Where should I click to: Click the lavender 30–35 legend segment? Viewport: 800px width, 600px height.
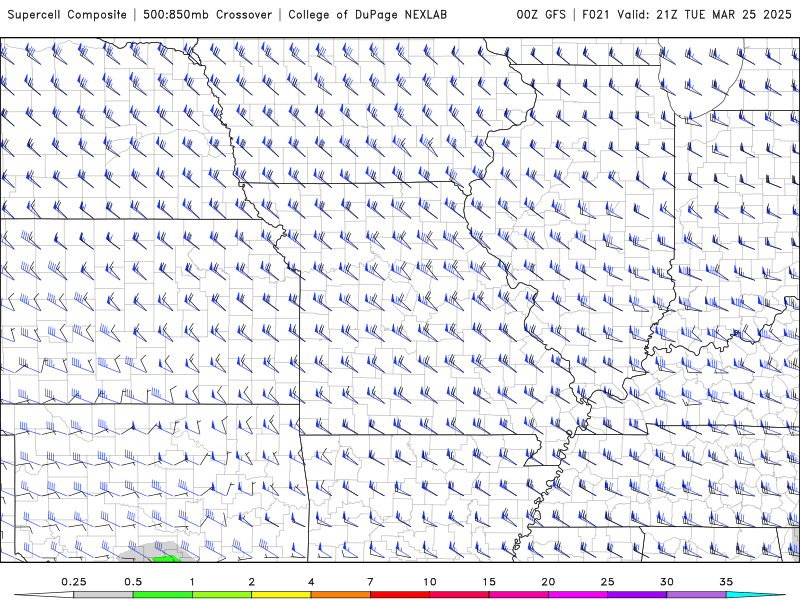[696, 595]
